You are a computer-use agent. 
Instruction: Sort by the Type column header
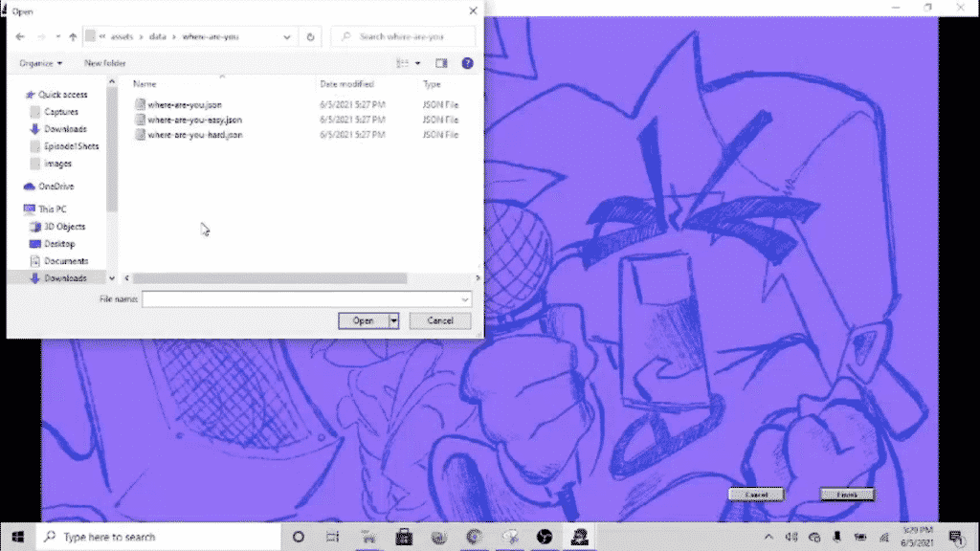click(x=432, y=84)
